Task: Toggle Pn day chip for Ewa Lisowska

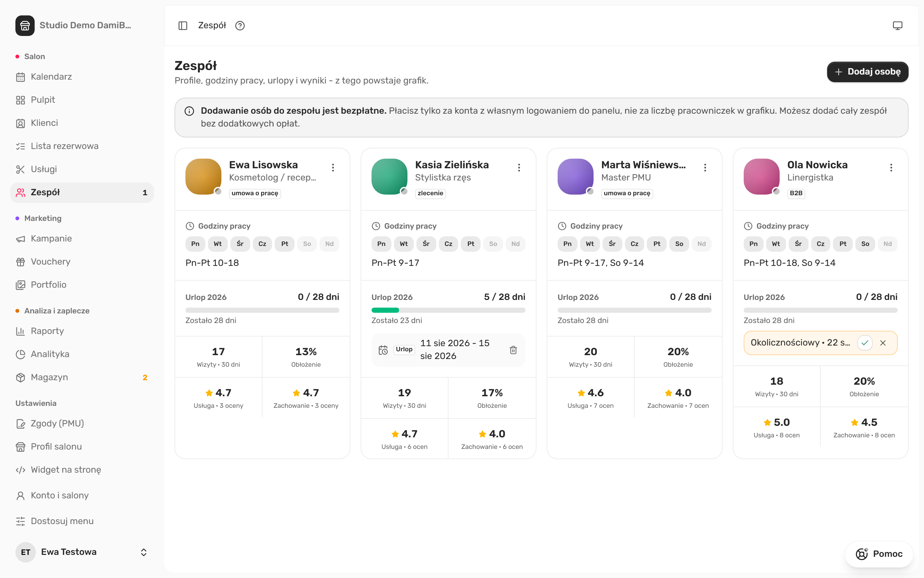Action: point(195,244)
